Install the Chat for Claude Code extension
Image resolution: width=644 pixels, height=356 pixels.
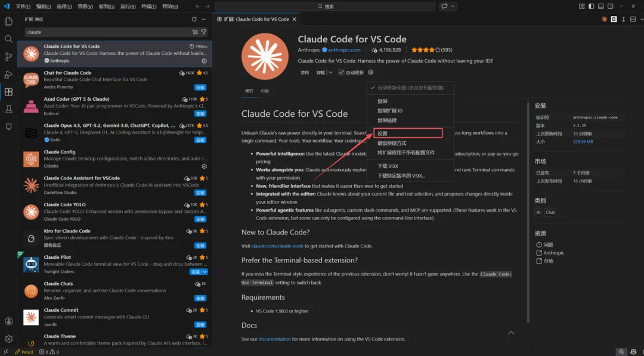point(200,88)
